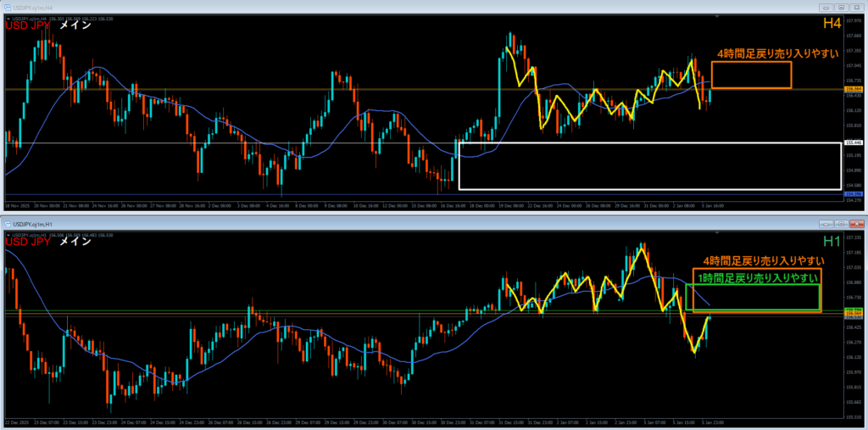Click the 157.045 price label on the H4 axis
The image size is (868, 430).
pyautogui.click(x=852, y=66)
